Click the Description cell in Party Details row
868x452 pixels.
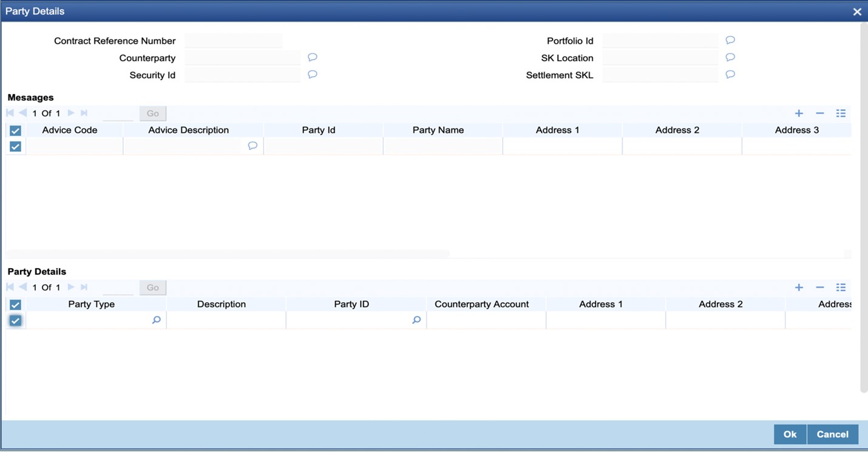point(226,320)
